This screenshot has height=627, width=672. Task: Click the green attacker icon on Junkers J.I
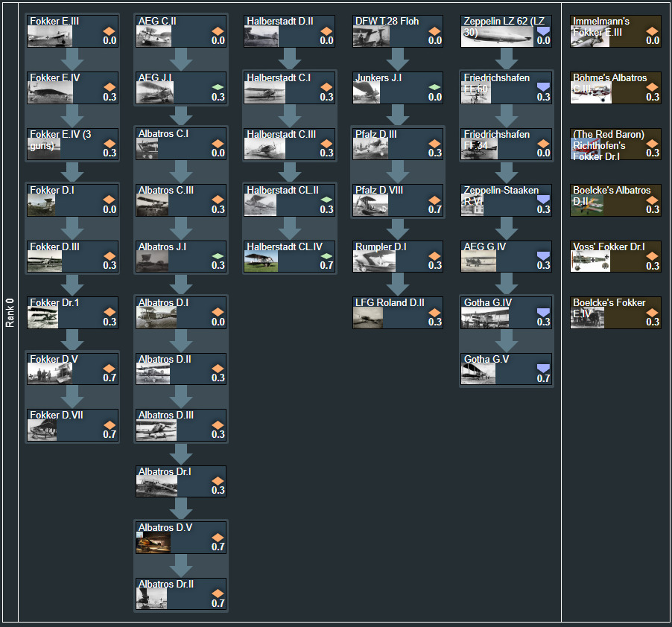pos(435,87)
